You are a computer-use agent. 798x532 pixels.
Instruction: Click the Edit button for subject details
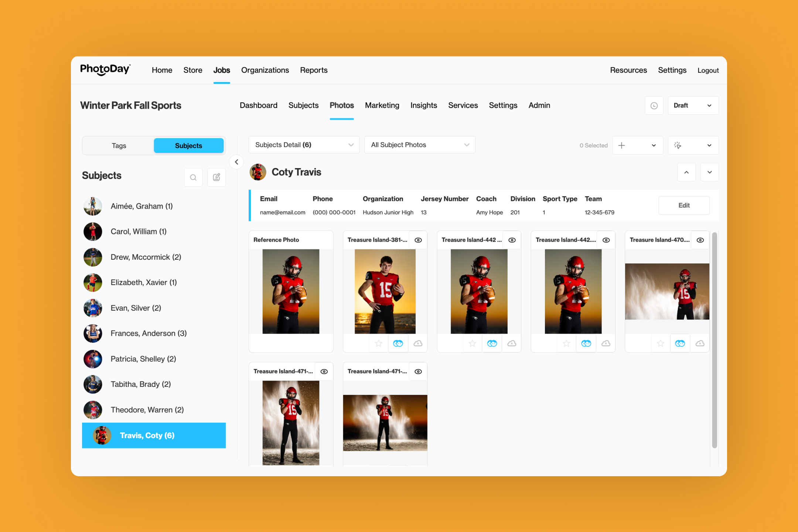tap(684, 205)
